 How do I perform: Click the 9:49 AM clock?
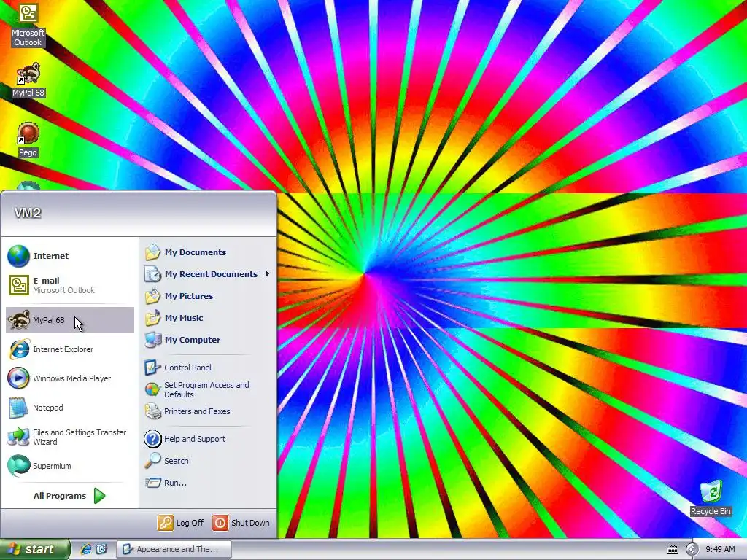720,550
